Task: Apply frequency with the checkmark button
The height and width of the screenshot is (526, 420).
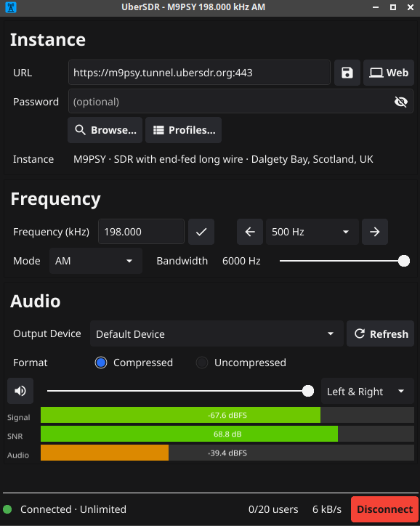Action: tap(201, 232)
